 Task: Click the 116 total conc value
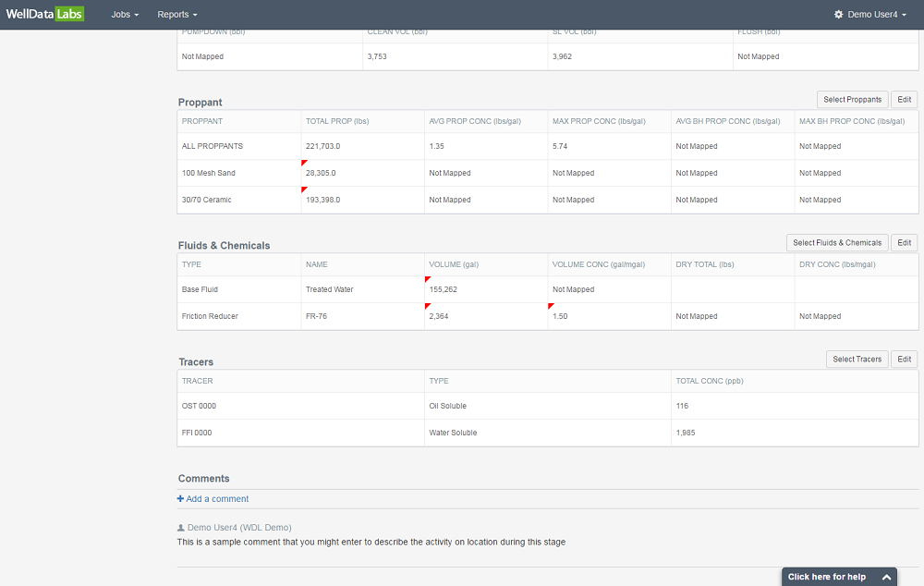coord(683,406)
